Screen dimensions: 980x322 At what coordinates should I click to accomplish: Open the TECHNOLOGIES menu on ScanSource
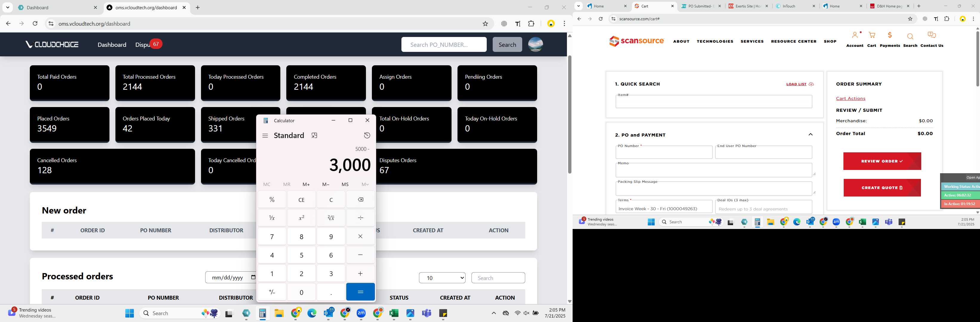pyautogui.click(x=715, y=41)
